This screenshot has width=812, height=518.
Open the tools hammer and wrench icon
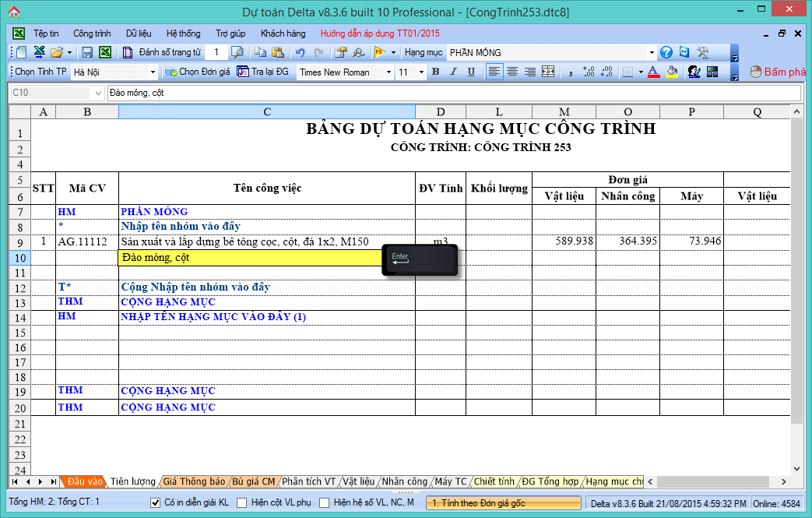click(x=703, y=52)
